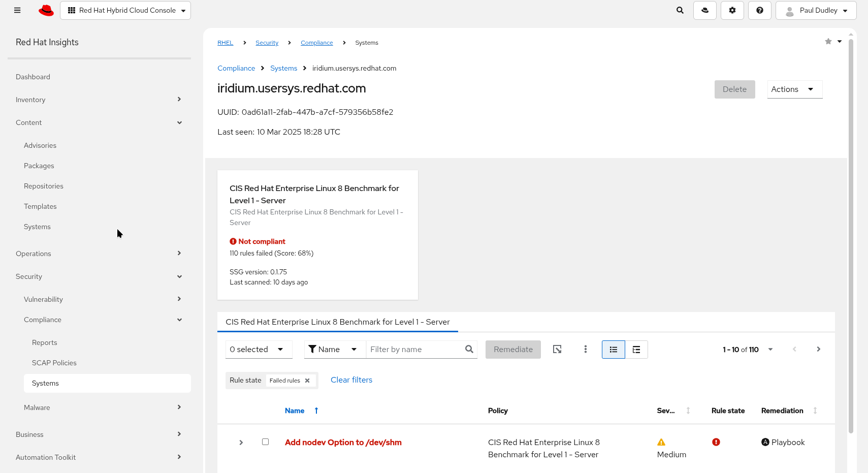Screen dimensions: 868x473
Task: Open Packages under Content
Action: pos(39,166)
